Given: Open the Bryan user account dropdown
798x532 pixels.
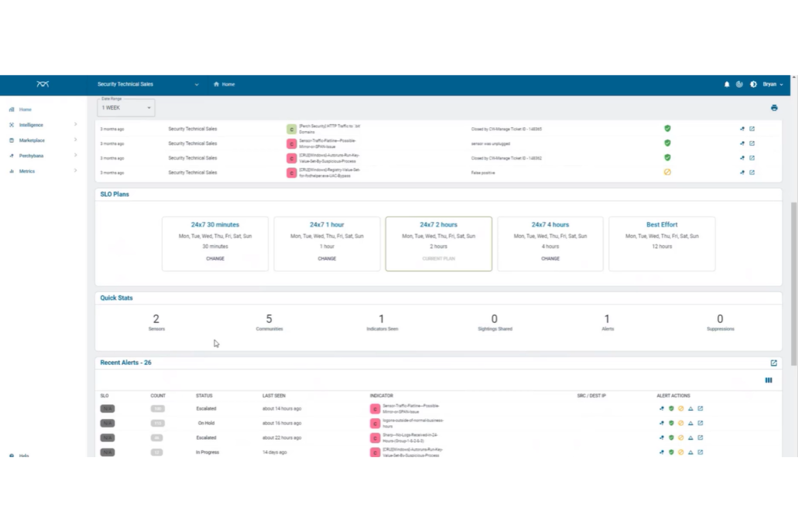Looking at the screenshot, I should [x=770, y=84].
